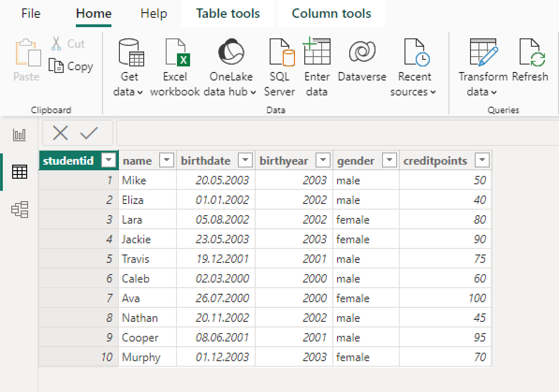Switch to Table tools tab
The image size is (559, 392).
coord(228,14)
